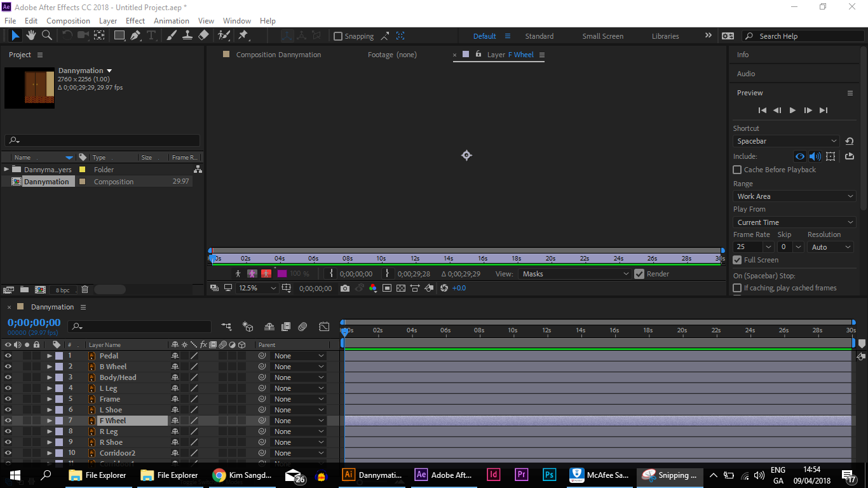Toggle audio include in Preview panel
Viewport: 868px width, 488px height.
(815, 156)
